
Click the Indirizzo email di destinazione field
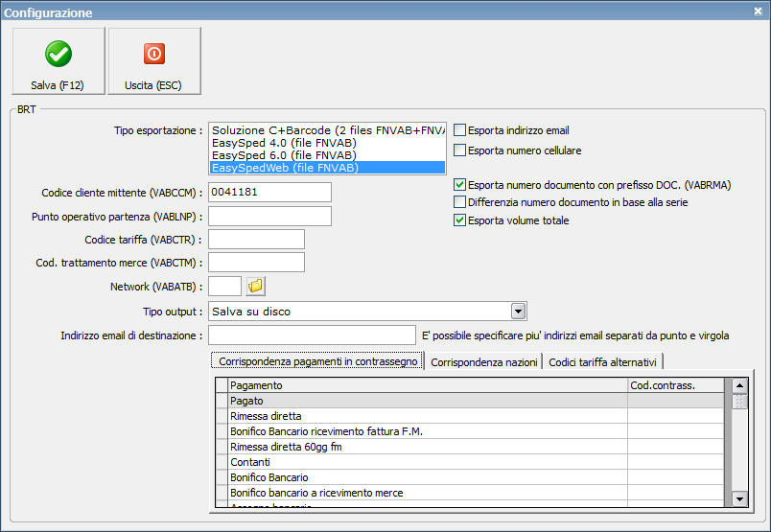pyautogui.click(x=313, y=335)
